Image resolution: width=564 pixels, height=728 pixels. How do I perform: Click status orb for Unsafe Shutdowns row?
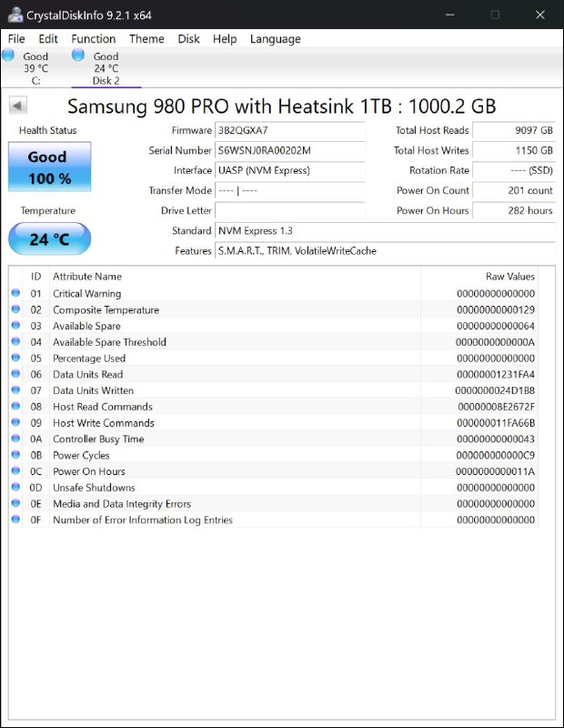15,487
